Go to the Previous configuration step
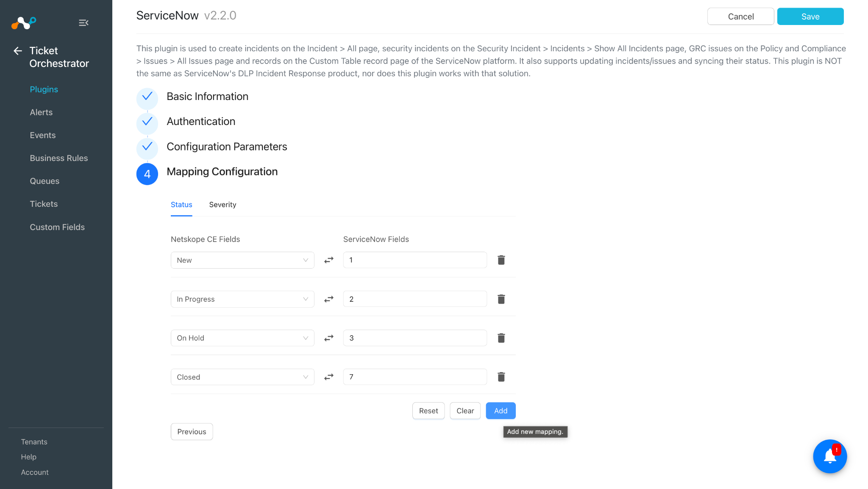This screenshot has height=489, width=868. point(192,432)
